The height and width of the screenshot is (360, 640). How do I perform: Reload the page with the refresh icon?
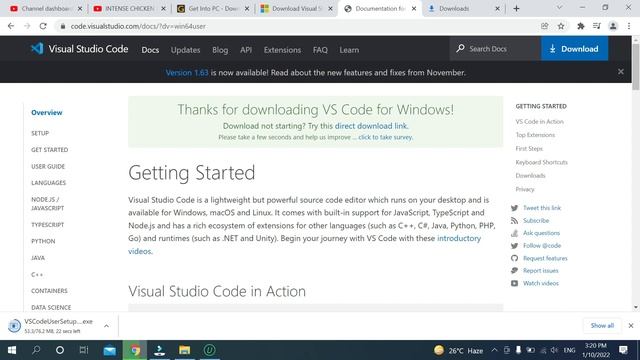pos(43,26)
